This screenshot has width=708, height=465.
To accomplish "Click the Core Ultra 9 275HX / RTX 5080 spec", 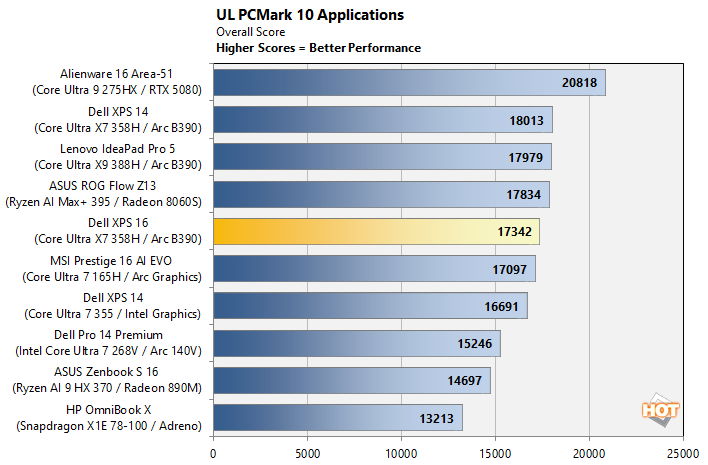I will (x=117, y=90).
